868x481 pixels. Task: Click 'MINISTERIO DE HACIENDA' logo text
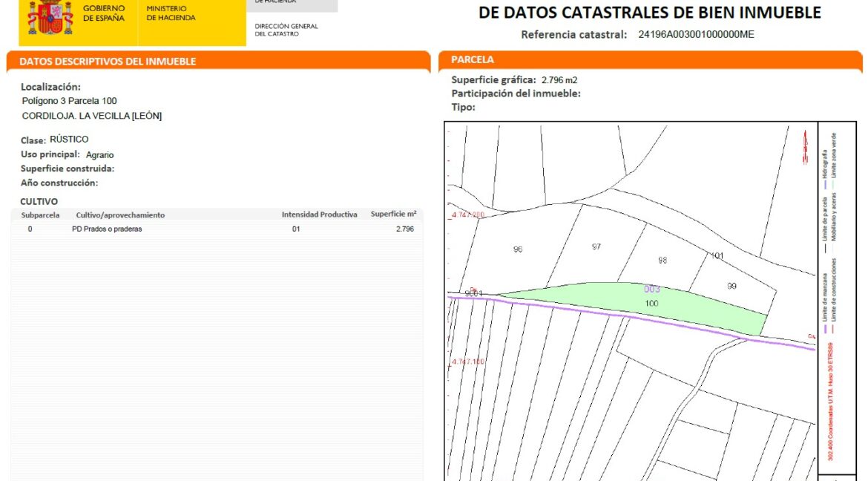click(171, 13)
